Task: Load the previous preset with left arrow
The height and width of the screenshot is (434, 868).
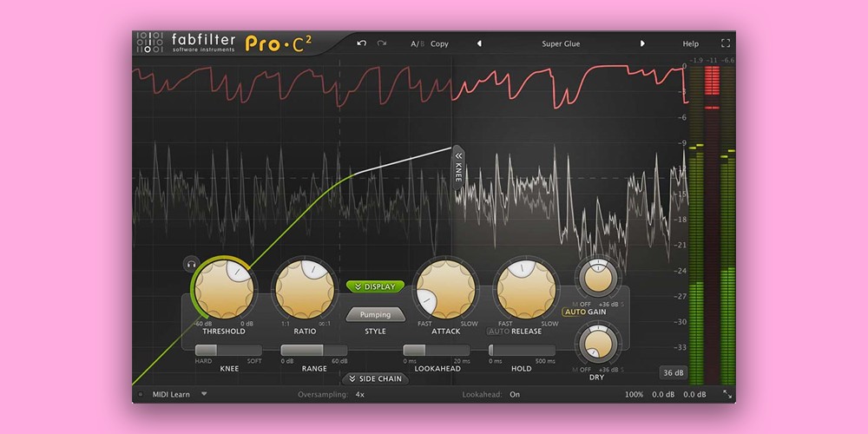Action: [x=479, y=43]
